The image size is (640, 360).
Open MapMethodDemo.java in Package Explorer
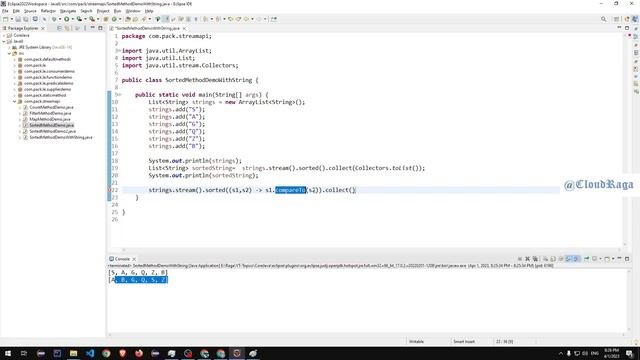(49, 119)
